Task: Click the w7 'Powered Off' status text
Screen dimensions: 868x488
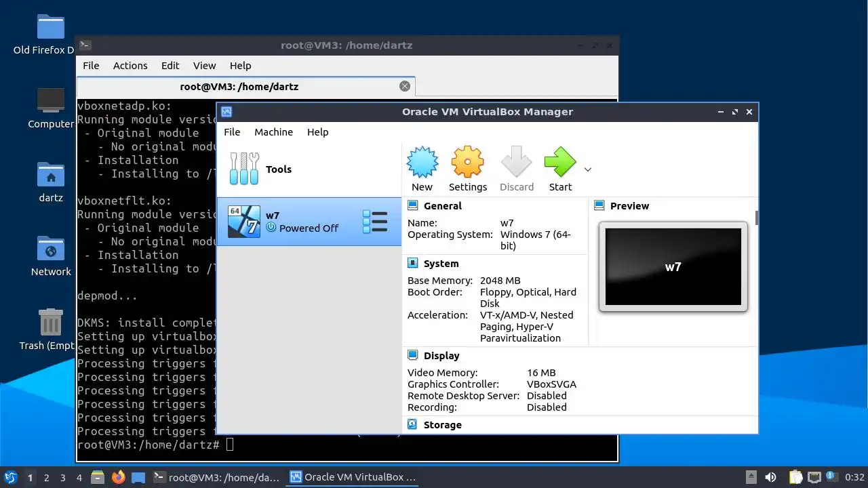Action: (x=309, y=228)
